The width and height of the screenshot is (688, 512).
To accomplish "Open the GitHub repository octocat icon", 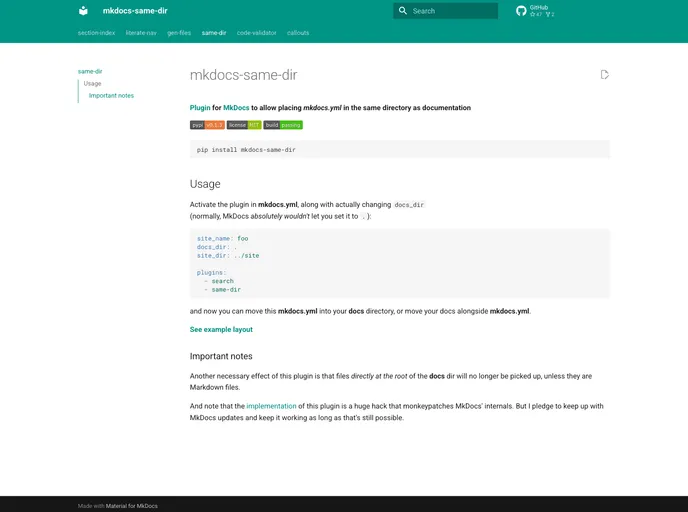I will coord(521,11).
